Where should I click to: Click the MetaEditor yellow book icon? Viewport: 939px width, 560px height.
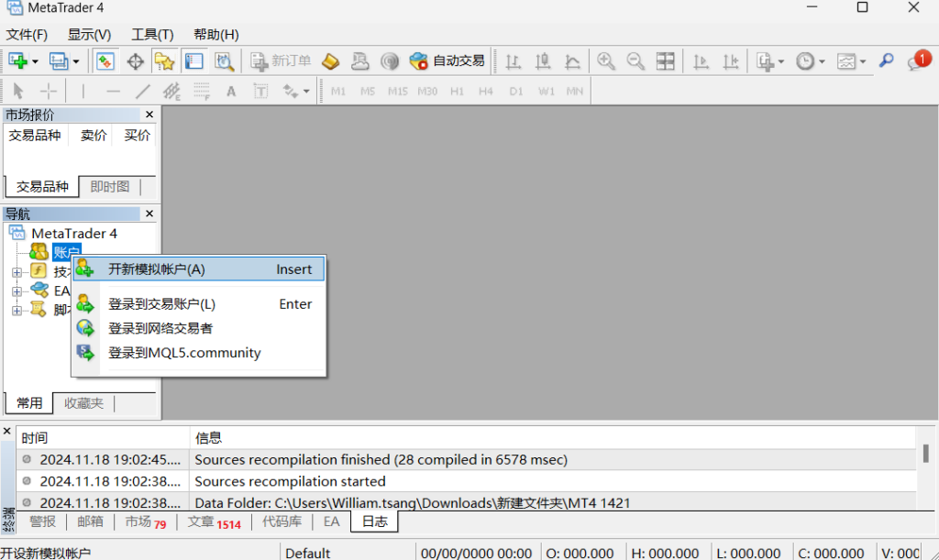(x=330, y=61)
